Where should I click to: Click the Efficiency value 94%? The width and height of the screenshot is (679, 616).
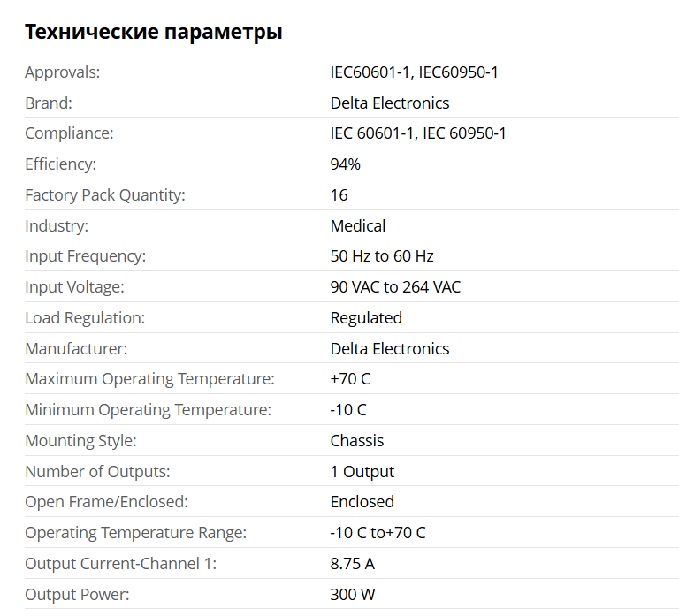click(345, 164)
